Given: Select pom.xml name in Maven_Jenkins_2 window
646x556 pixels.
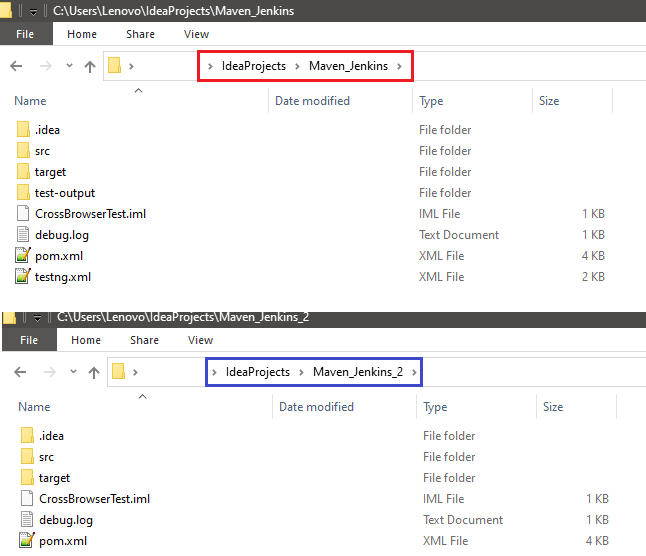Looking at the screenshot, I should tap(63, 541).
